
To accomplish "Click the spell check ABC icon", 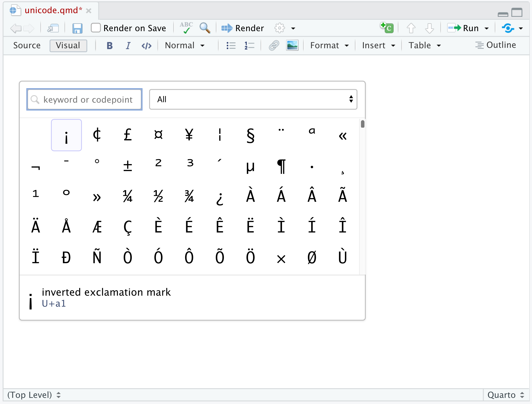I will pos(186,28).
